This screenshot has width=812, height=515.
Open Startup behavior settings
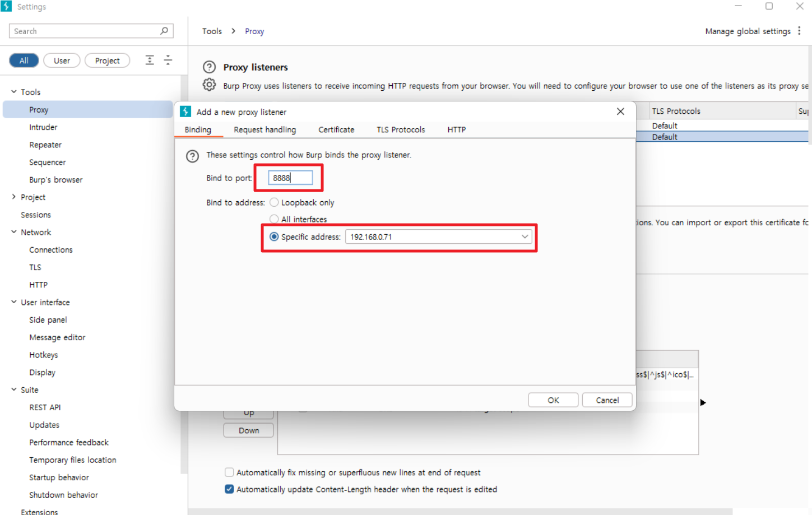coord(59,477)
